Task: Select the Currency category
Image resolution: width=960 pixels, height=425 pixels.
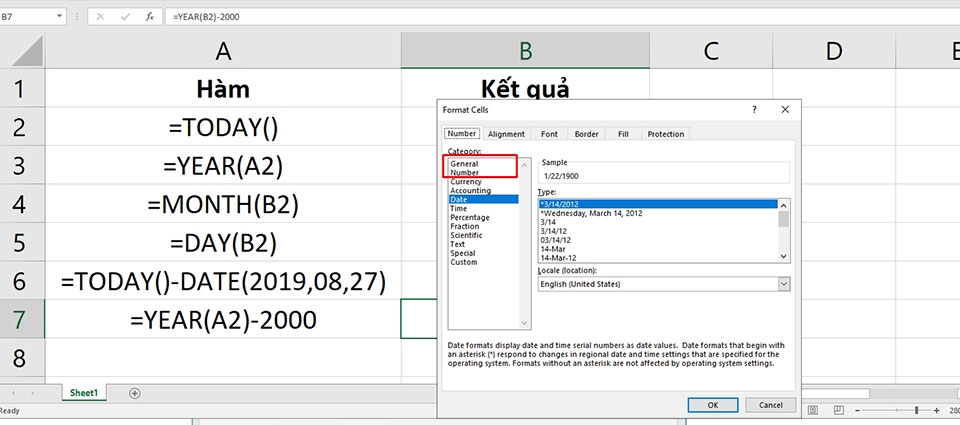Action: 466,182
